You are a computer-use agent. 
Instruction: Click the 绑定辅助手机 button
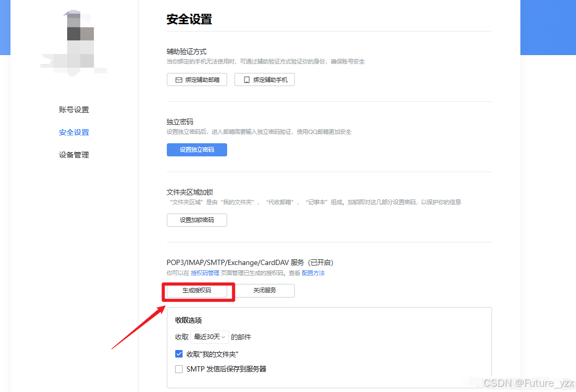pos(264,80)
